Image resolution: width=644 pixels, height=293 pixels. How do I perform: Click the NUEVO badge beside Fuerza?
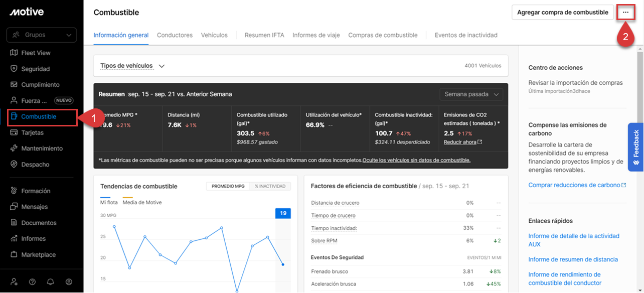[64, 100]
